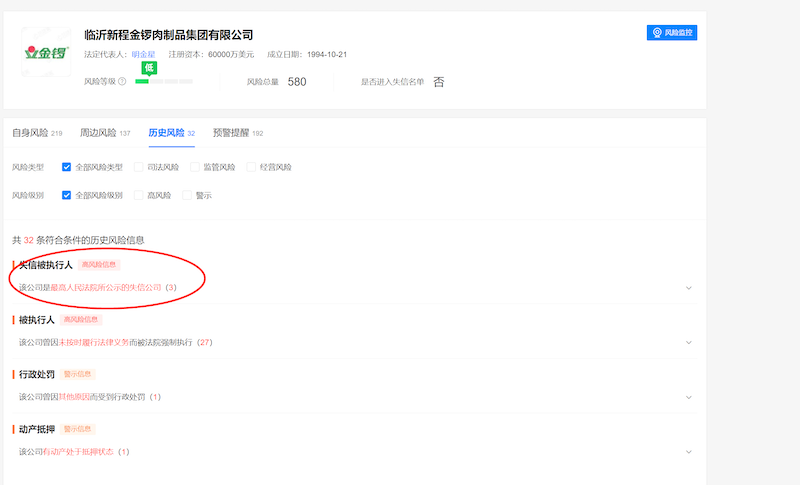Click the 被执行人 section heading
Screen dimensions: 800x485
tap(37, 320)
